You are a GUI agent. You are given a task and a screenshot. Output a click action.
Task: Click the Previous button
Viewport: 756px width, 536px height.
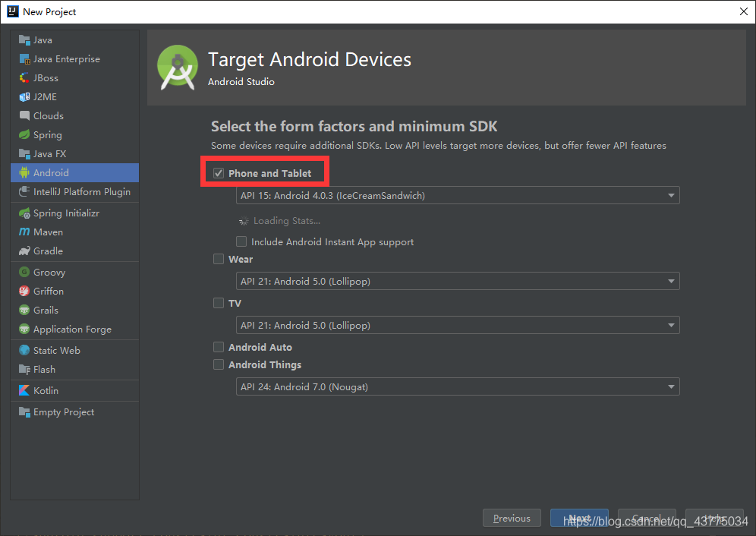tap(512, 518)
